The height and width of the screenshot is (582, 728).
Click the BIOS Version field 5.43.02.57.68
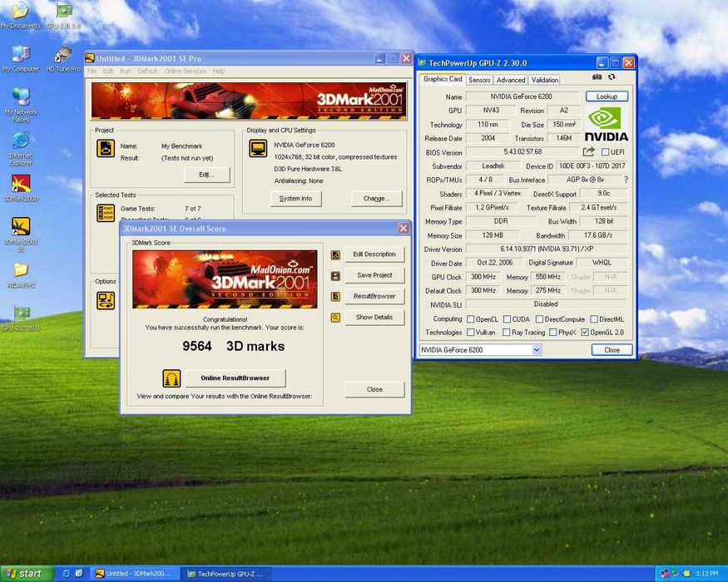pyautogui.click(x=522, y=152)
